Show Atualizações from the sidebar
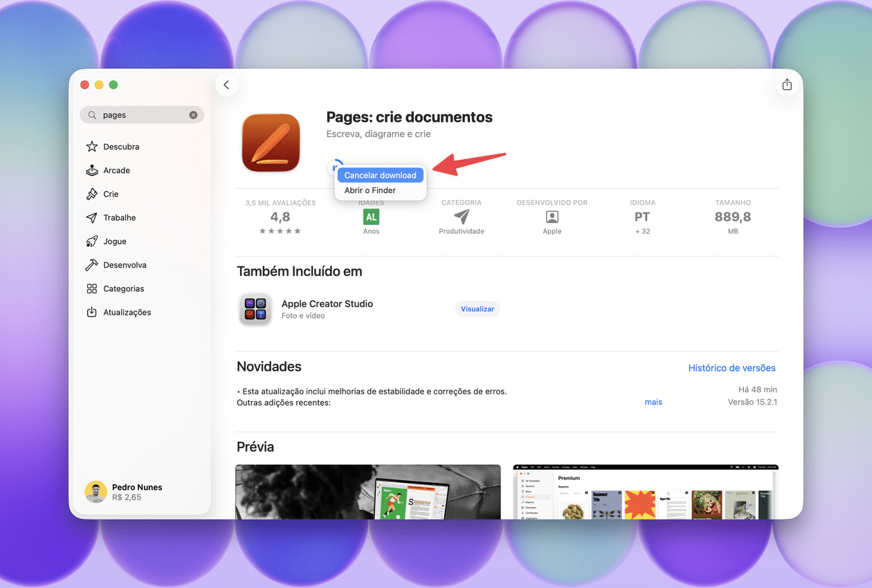The image size is (872, 588). click(x=127, y=312)
